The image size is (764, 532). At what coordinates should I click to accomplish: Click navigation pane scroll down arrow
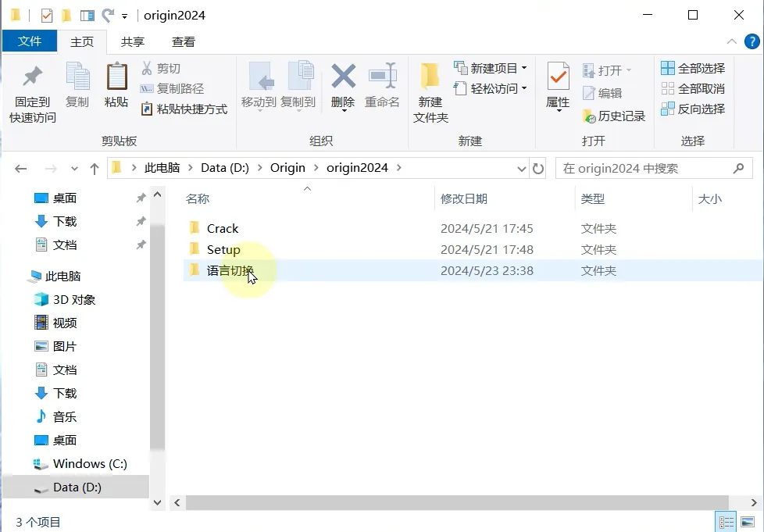point(157,502)
